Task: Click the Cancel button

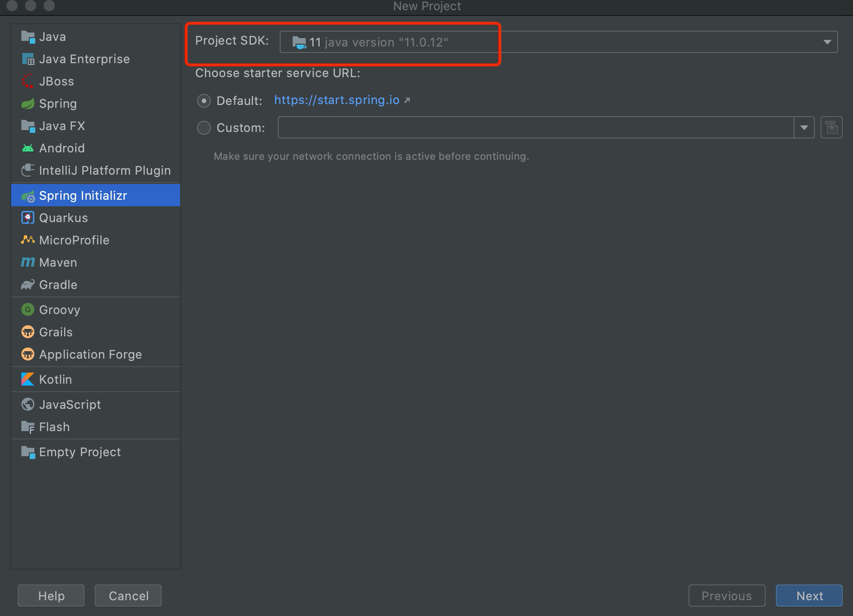Action: (128, 596)
